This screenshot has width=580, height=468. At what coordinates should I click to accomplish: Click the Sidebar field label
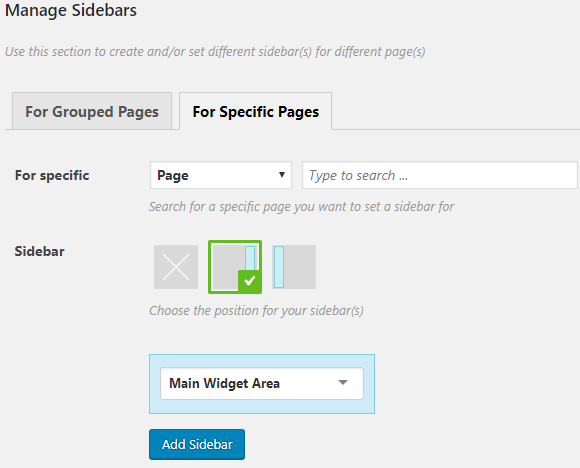(x=40, y=252)
